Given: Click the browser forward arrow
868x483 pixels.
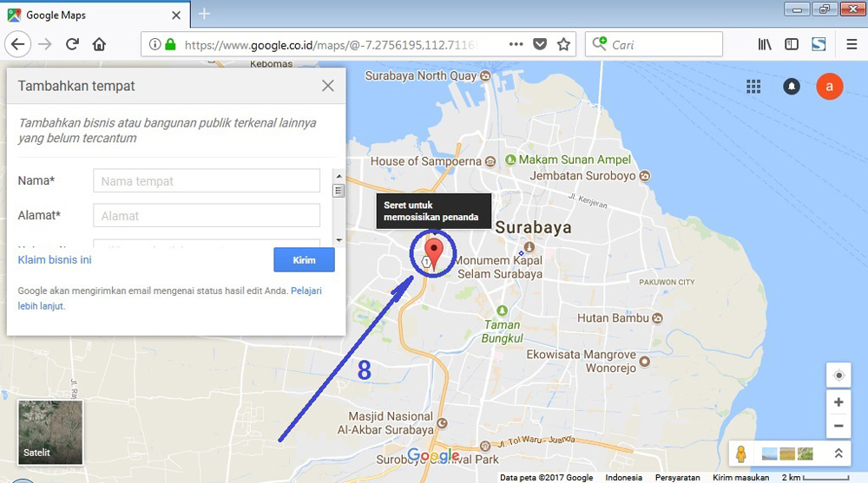Looking at the screenshot, I should (45, 44).
